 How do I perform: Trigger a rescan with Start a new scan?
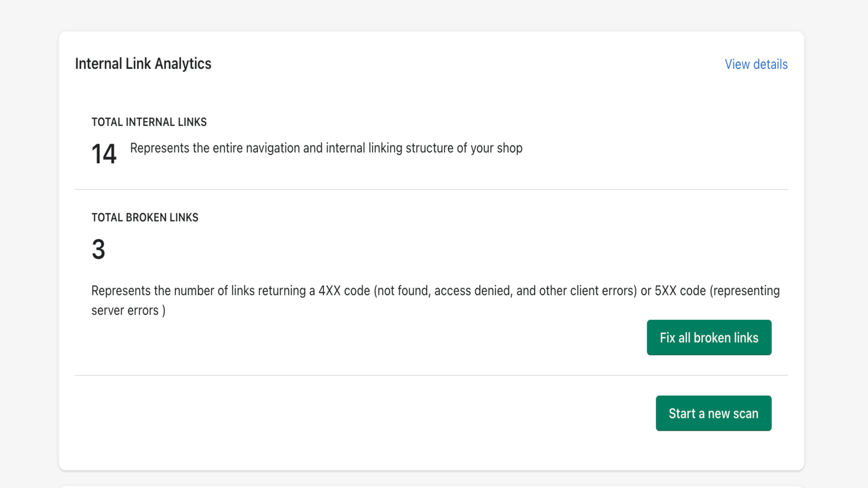(713, 413)
